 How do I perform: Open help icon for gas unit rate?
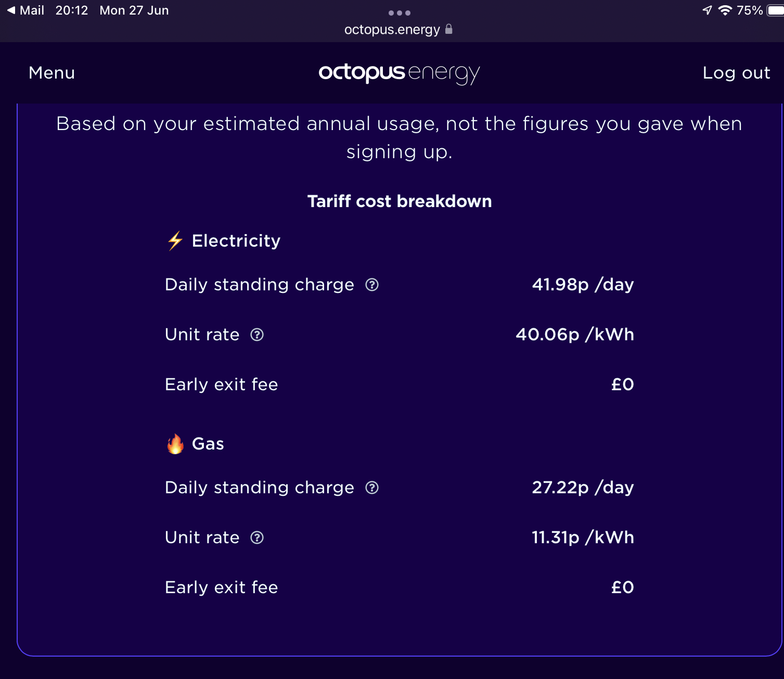[x=257, y=537]
